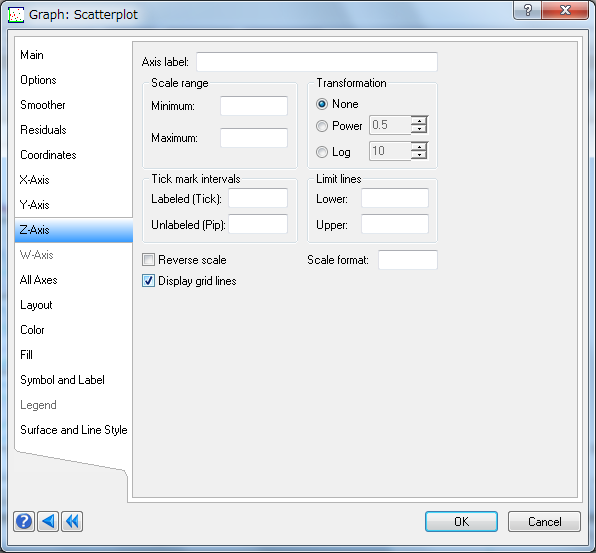Click the Axis label text field
The height and width of the screenshot is (553, 596).
[x=317, y=62]
